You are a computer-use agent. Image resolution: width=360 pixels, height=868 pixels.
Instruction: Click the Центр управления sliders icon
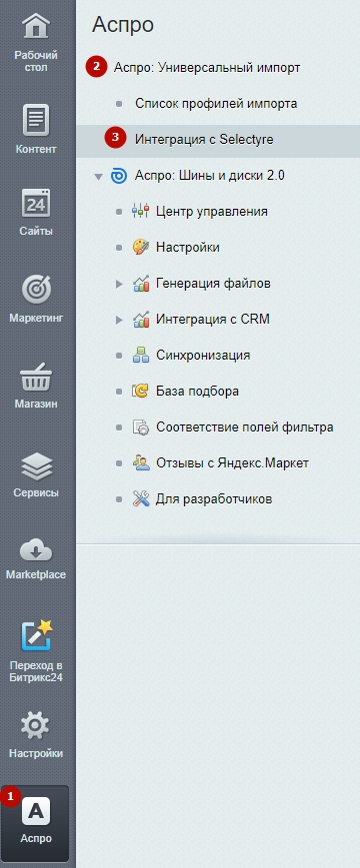(141, 212)
